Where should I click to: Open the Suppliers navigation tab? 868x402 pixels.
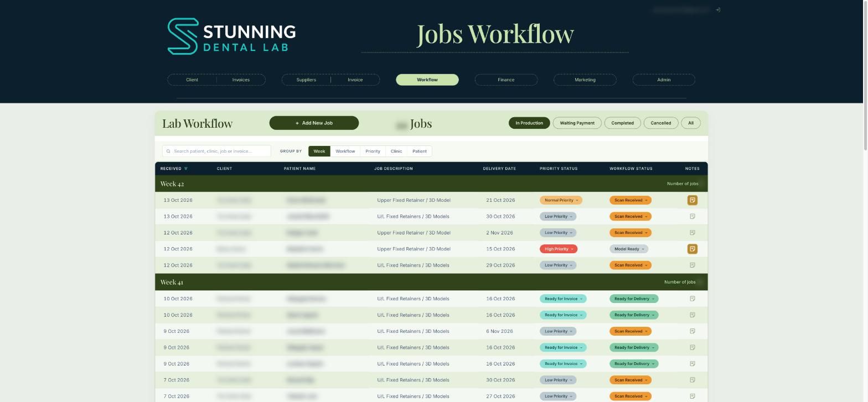pyautogui.click(x=306, y=80)
